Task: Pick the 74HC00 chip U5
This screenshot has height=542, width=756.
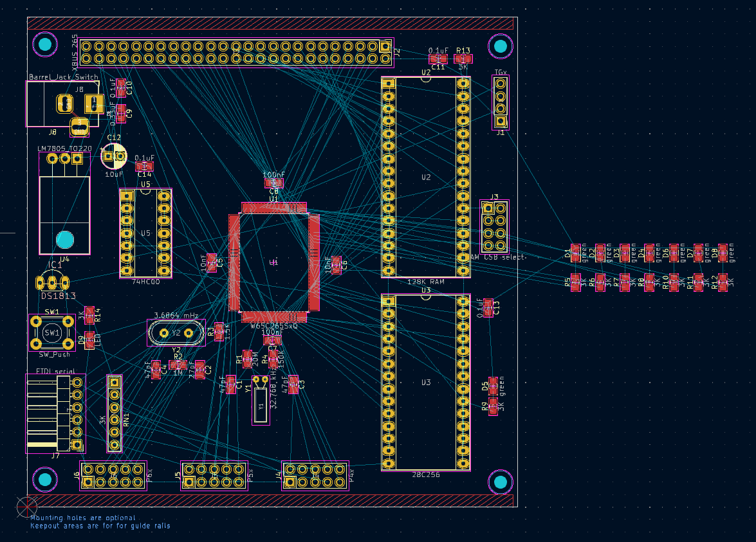Action: pos(145,233)
